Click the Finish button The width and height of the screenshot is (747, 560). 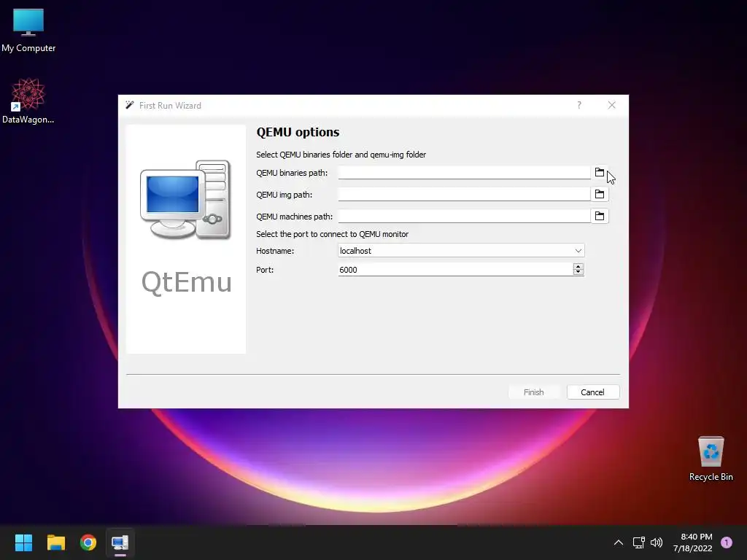coord(533,392)
